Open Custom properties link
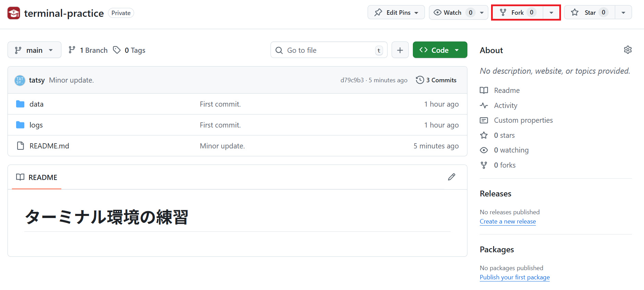Image resolution: width=644 pixels, height=290 pixels. pos(523,120)
